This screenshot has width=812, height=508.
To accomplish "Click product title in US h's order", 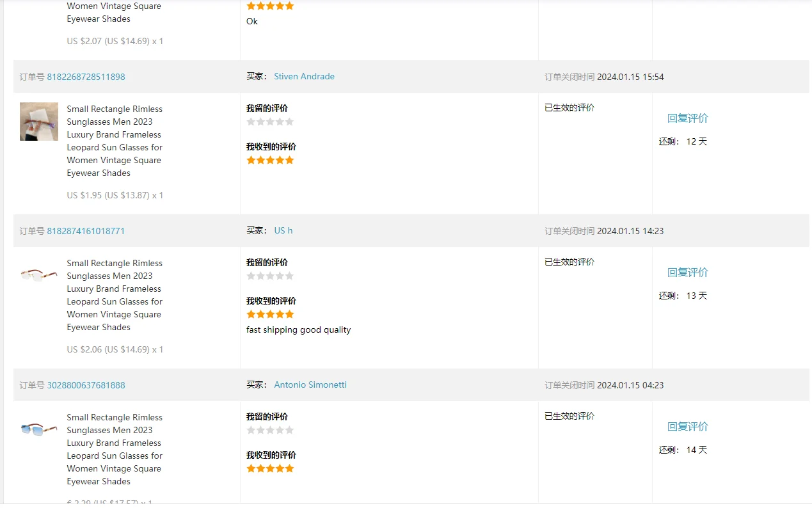I will click(115, 295).
